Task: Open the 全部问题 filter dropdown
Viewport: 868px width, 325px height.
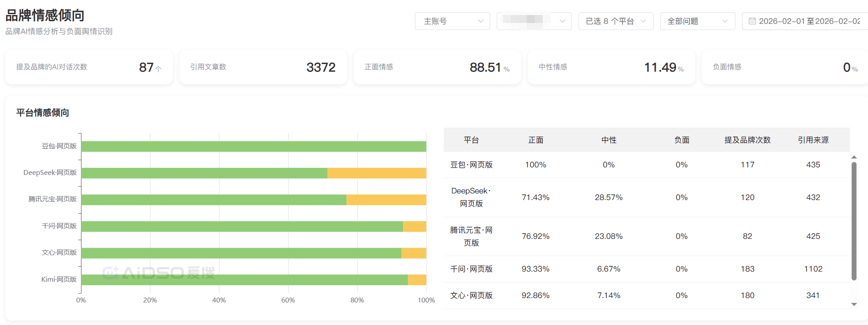Action: [x=697, y=21]
